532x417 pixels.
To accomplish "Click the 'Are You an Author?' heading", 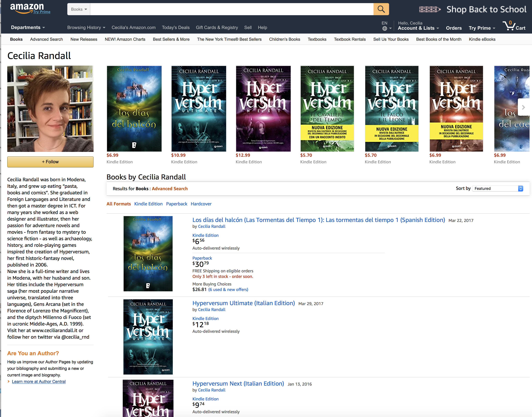I will coord(33,353).
